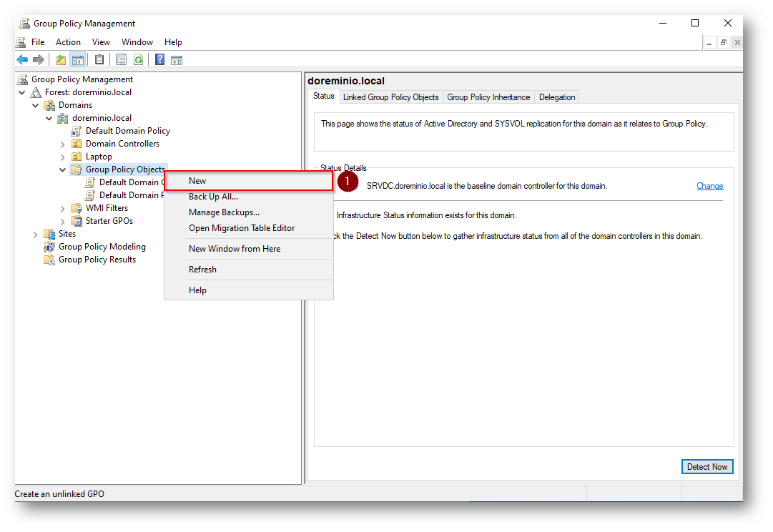Click the Properties toolbar icon

(x=121, y=60)
